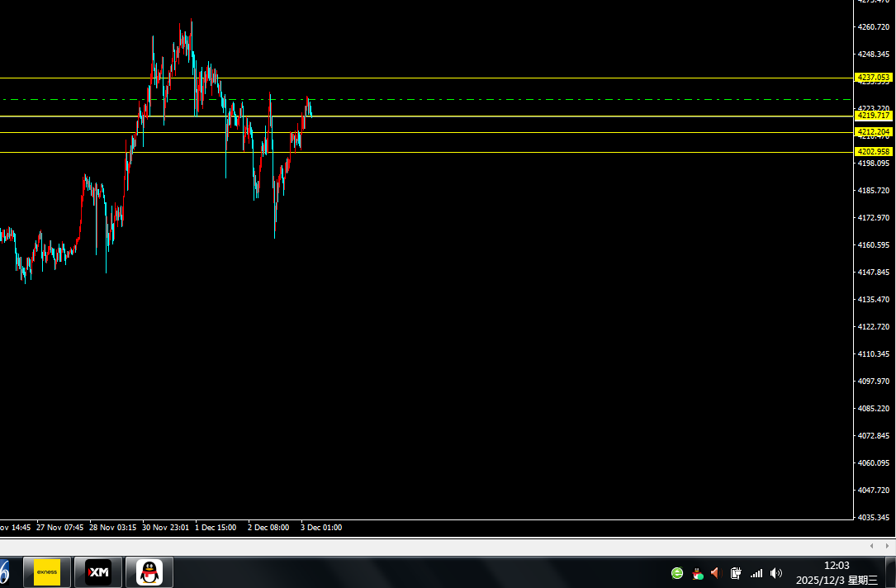
Task: Open the XM trading app in taskbar
Action: click(98, 571)
